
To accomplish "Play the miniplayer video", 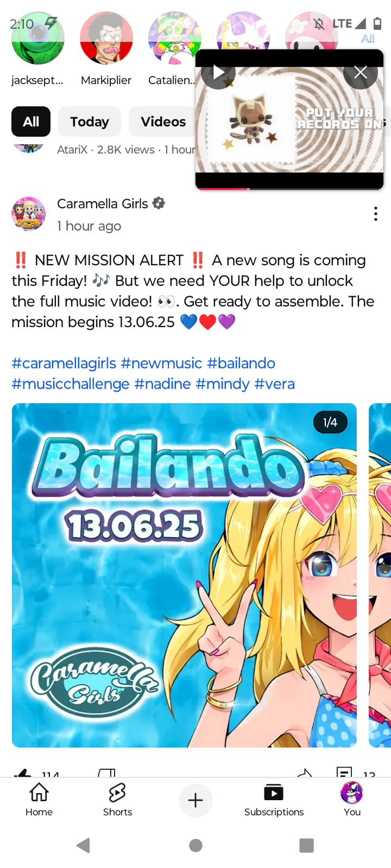I will (218, 72).
